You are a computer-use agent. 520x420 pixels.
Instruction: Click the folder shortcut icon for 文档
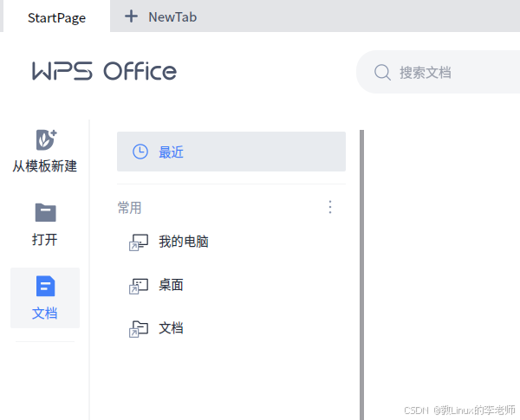point(139,329)
